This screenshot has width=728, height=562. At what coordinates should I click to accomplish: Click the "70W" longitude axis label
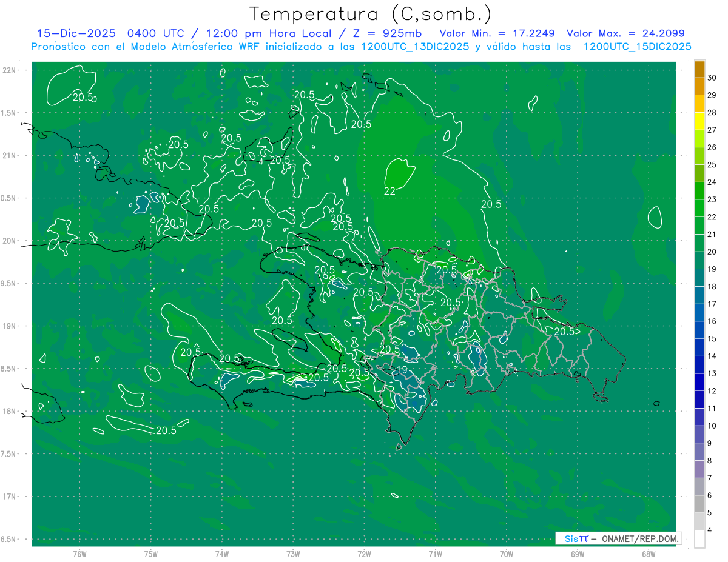(506, 554)
